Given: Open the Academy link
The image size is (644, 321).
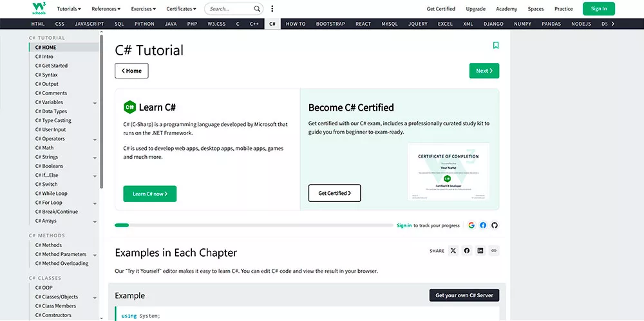Looking at the screenshot, I should [x=506, y=8].
